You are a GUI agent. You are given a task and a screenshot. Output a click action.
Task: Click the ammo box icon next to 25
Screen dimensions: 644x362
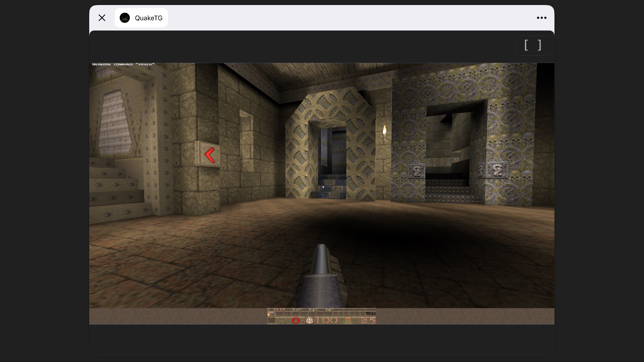coord(348,321)
